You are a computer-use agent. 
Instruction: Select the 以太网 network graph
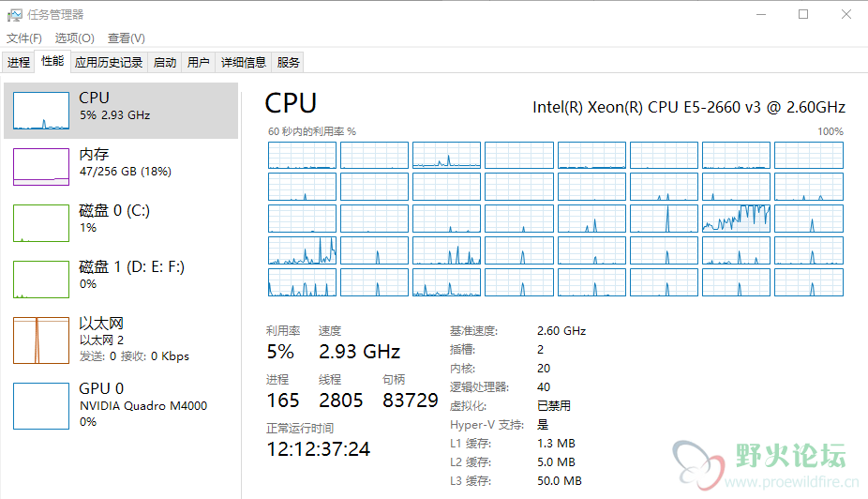pyautogui.click(x=41, y=340)
